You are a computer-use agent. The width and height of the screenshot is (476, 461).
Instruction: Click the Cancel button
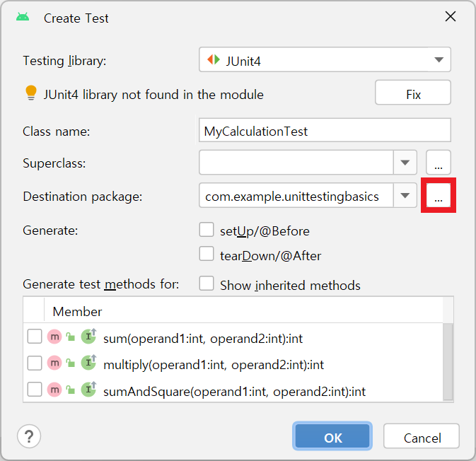pyautogui.click(x=422, y=436)
